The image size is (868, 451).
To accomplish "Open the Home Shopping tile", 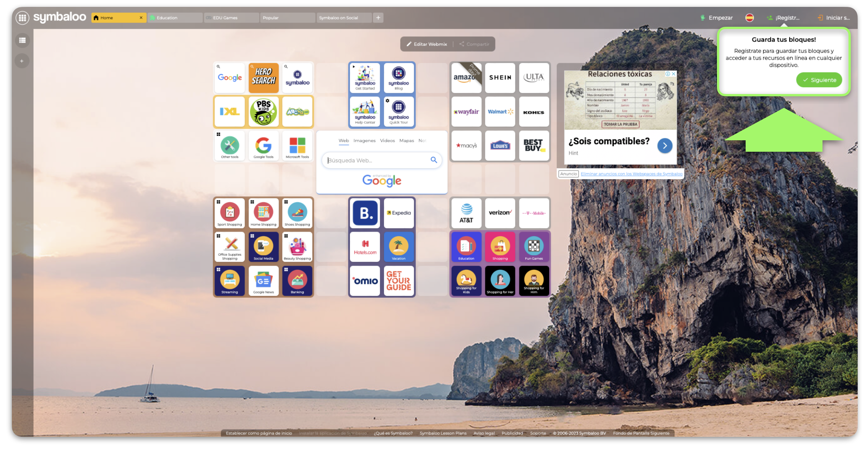I will [263, 213].
